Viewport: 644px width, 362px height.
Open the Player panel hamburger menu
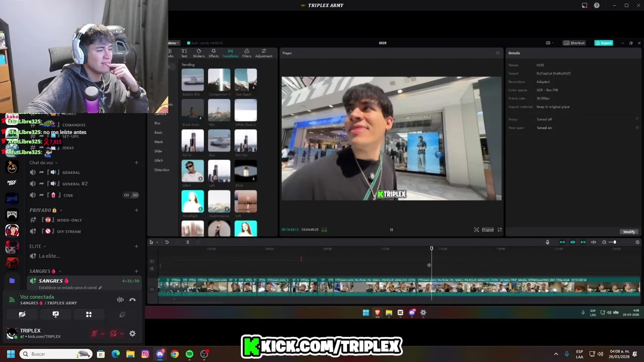pos(498,53)
